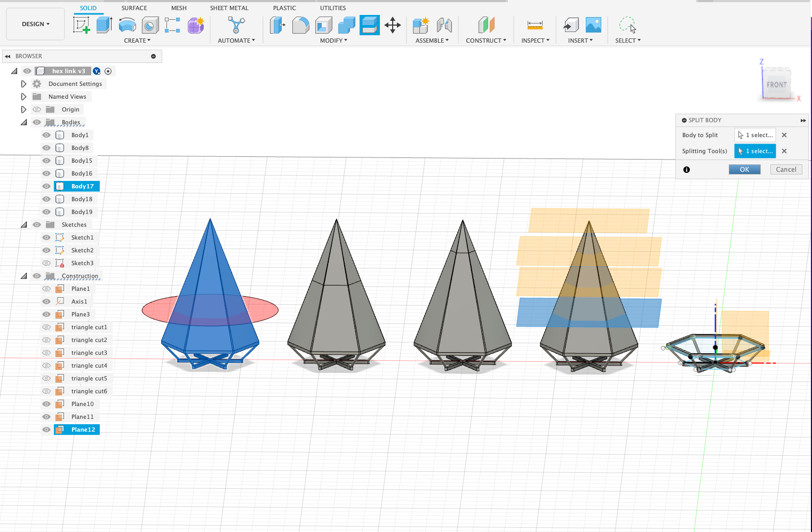The width and height of the screenshot is (812, 532).
Task: Open the CREATE dropdown menu
Action: (x=137, y=41)
